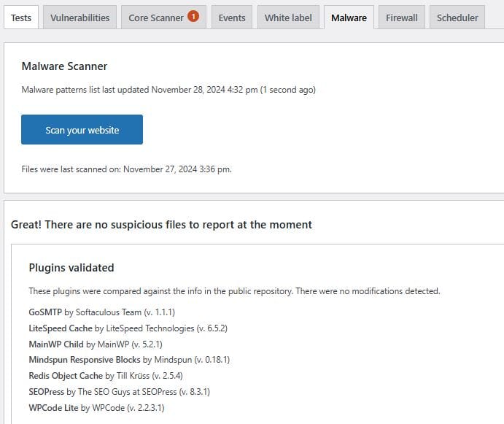Select the Mindspun Responsive Blocks entry

point(129,360)
